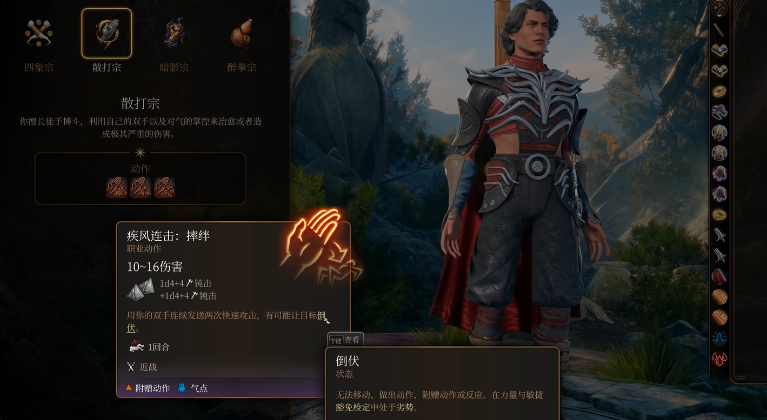Click the middle action icon under 动作
Viewport: 767px width, 420px height.
tap(140, 187)
